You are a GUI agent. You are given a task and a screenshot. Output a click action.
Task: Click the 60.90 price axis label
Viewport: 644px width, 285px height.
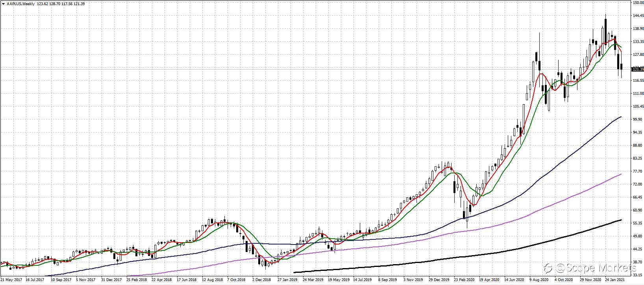pyautogui.click(x=637, y=210)
